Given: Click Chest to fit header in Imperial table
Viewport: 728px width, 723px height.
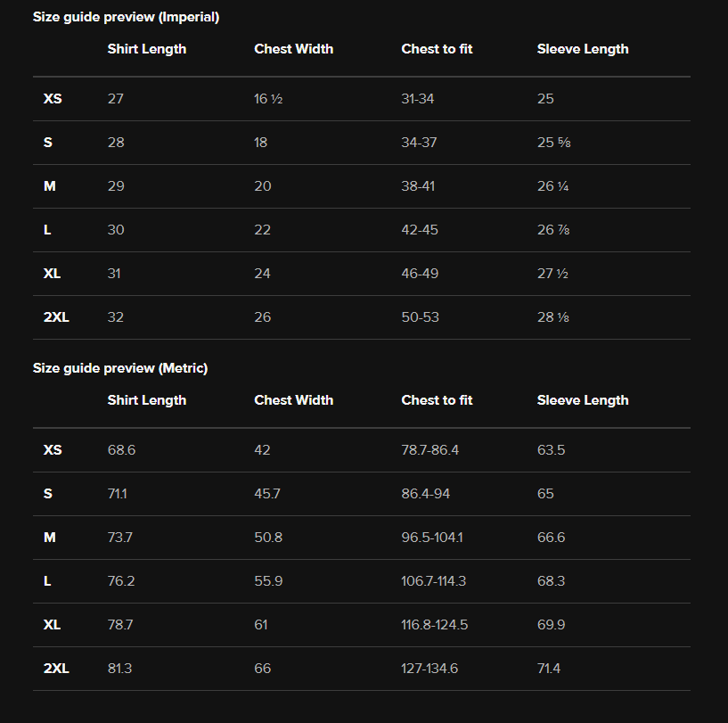Looking at the screenshot, I should pyautogui.click(x=437, y=49).
